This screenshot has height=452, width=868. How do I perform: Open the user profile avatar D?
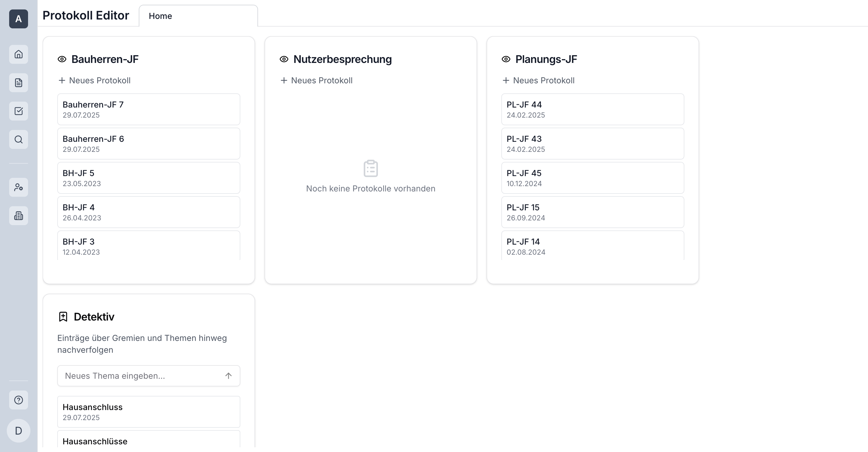(19, 430)
